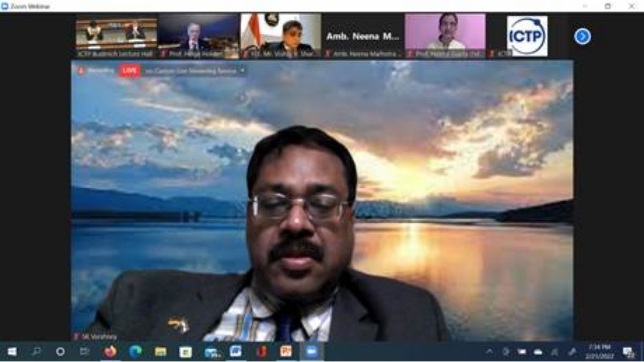
Task: Open the taskbar search
Action: [36, 352]
